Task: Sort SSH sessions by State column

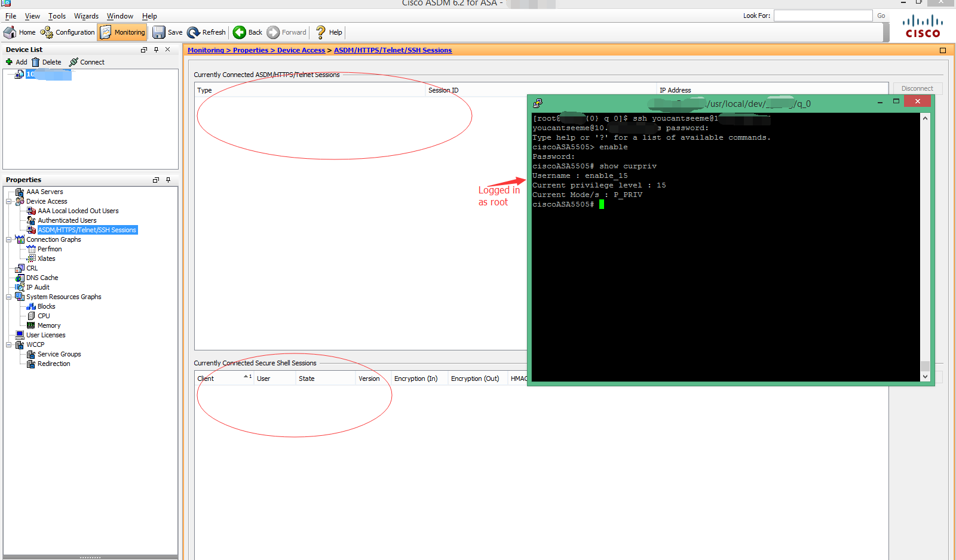Action: coord(326,379)
